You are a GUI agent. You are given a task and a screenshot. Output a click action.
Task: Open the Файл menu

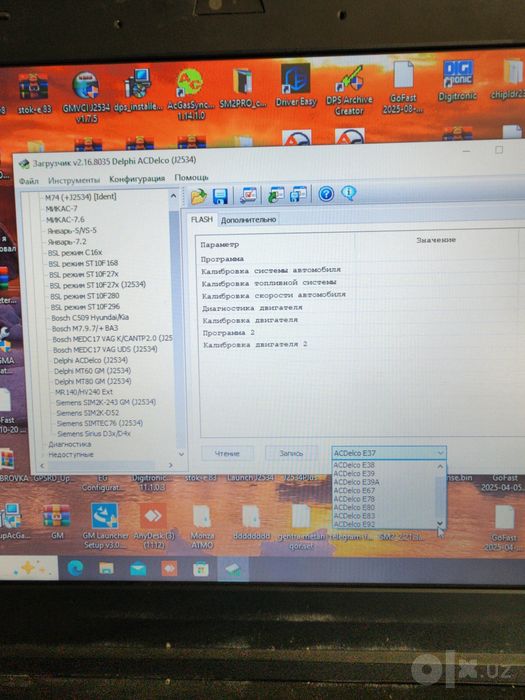(29, 181)
